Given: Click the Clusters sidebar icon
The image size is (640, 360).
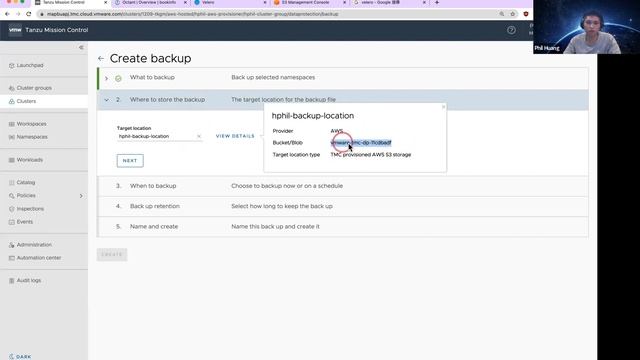Looking at the screenshot, I should point(11,101).
